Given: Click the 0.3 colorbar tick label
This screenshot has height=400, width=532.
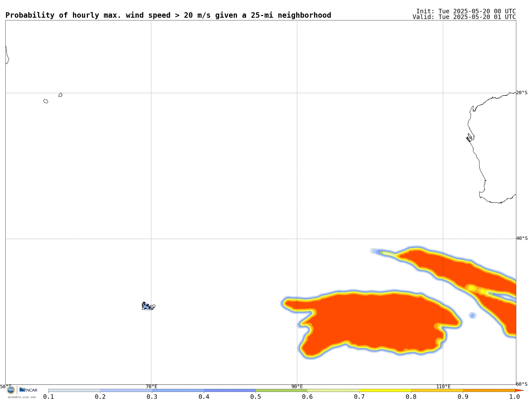Looking at the screenshot, I should (152, 397).
